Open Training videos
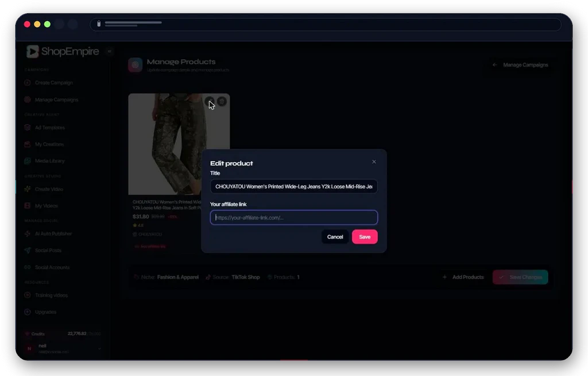The image size is (588, 376). point(51,296)
